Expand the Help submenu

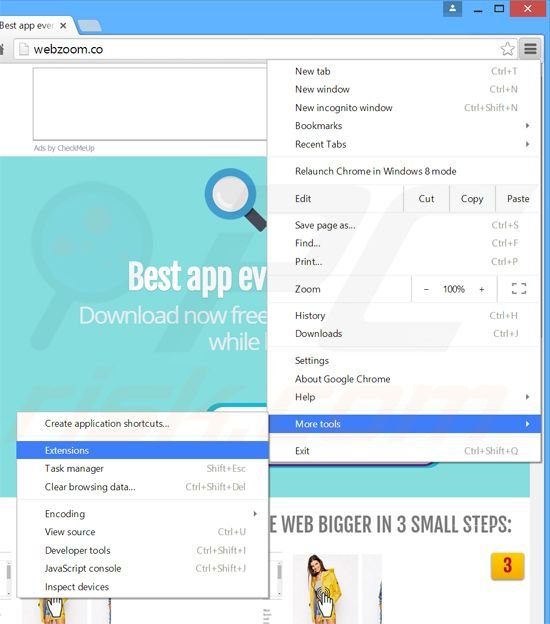click(404, 397)
